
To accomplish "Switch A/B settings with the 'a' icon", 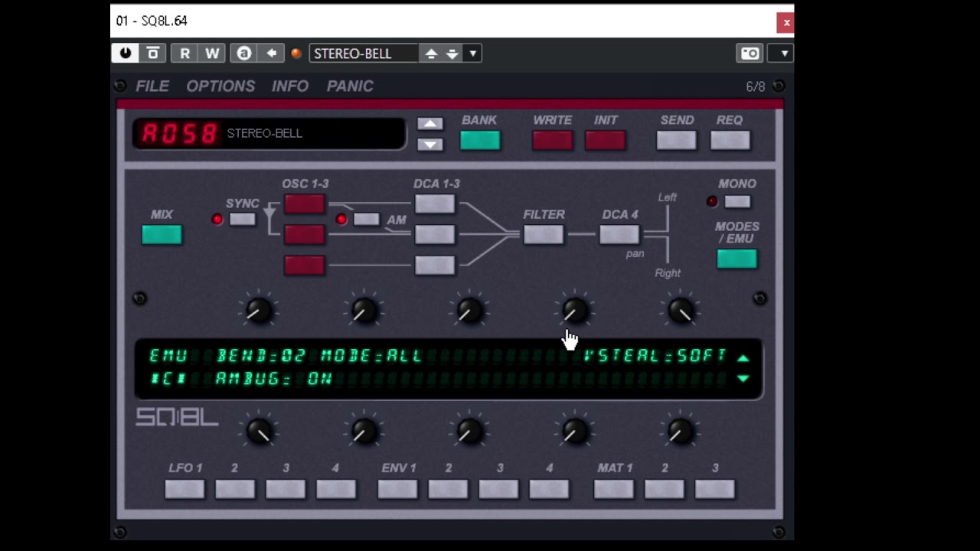I will click(x=244, y=54).
